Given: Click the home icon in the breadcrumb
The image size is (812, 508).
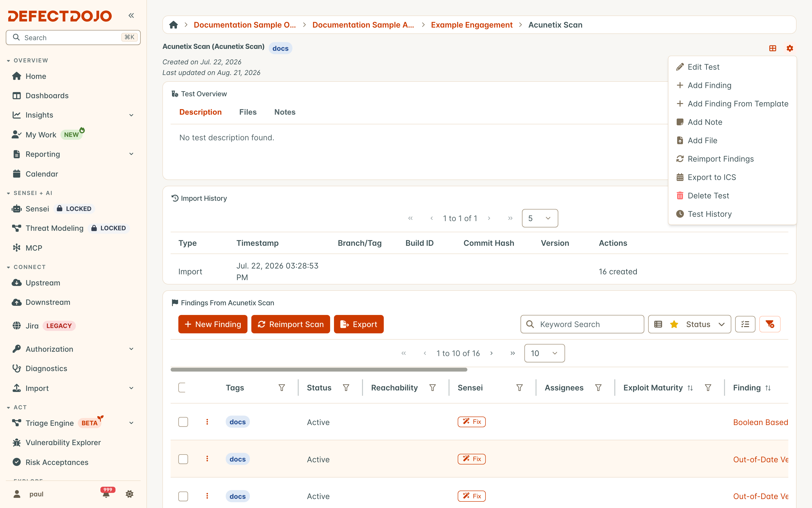Looking at the screenshot, I should point(174,25).
